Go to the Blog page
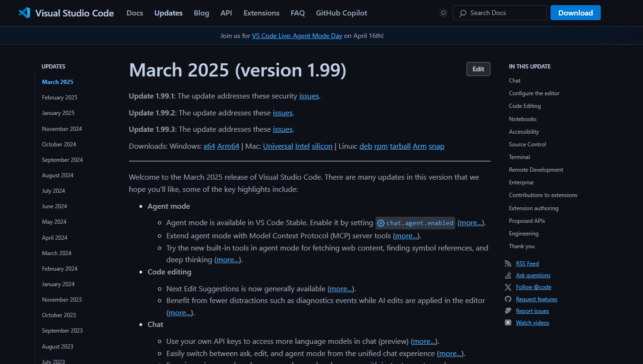The height and width of the screenshot is (364, 643). pyautogui.click(x=201, y=13)
